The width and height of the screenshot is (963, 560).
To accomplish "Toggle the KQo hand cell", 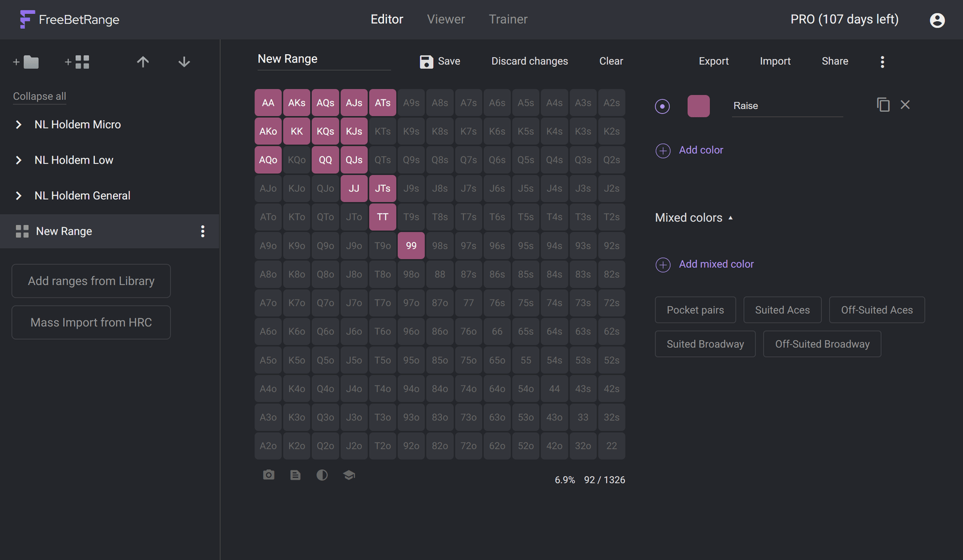I will (297, 160).
